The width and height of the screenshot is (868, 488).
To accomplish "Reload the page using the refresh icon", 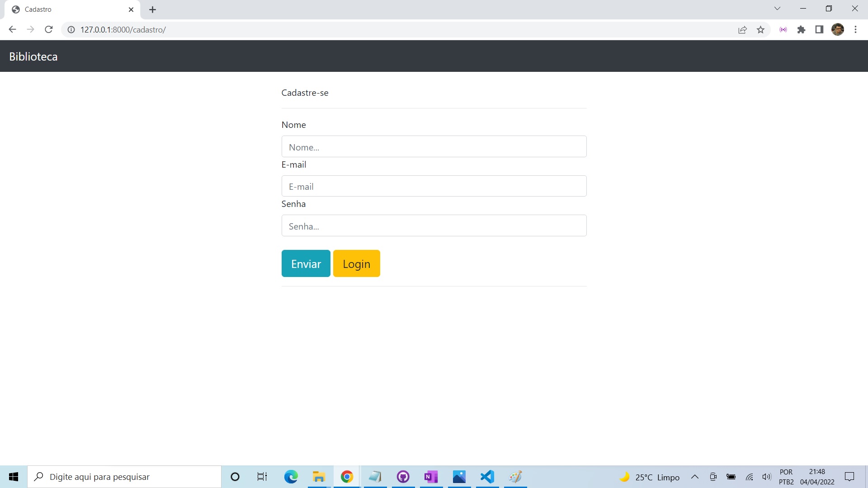I will pyautogui.click(x=49, y=29).
